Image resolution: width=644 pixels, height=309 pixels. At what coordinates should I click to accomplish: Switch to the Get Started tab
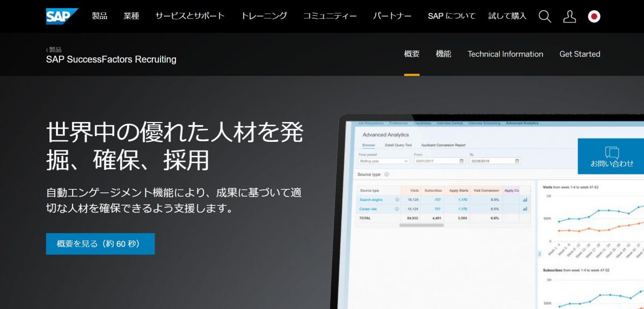pyautogui.click(x=580, y=54)
